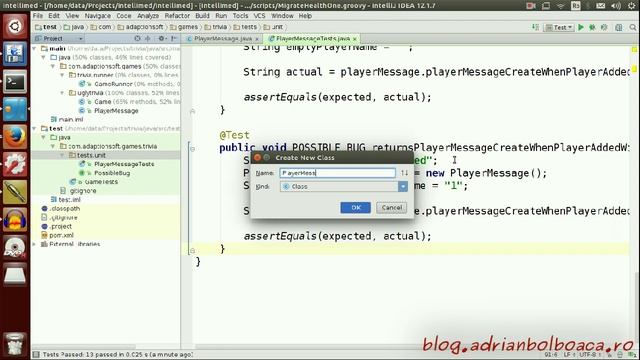640x360 pixels.
Task: Open Ubuntu Dash home button
Action: click(x=15, y=27)
